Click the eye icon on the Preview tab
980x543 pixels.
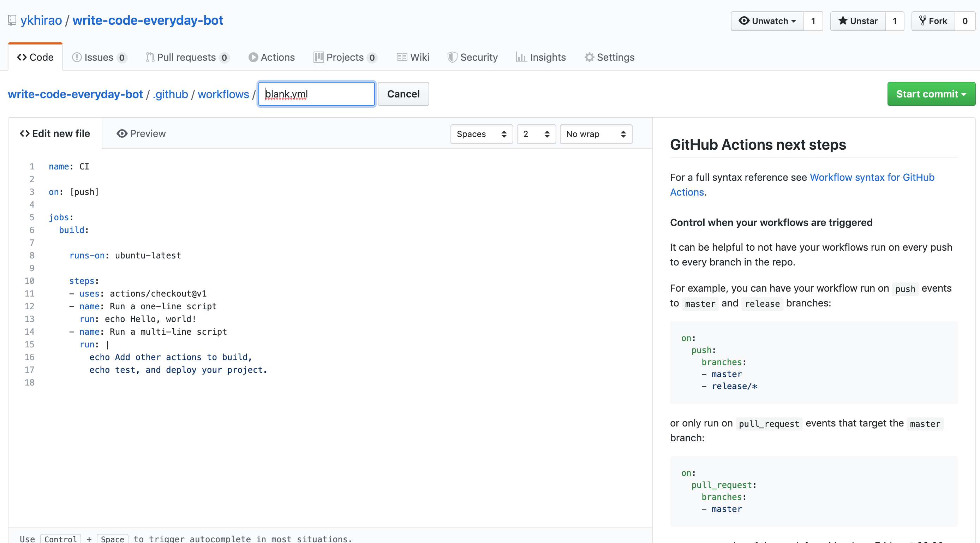pyautogui.click(x=122, y=133)
